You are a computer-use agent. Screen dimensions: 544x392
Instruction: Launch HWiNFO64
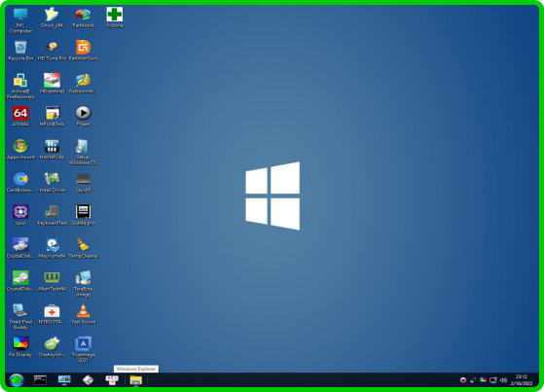pos(52,149)
